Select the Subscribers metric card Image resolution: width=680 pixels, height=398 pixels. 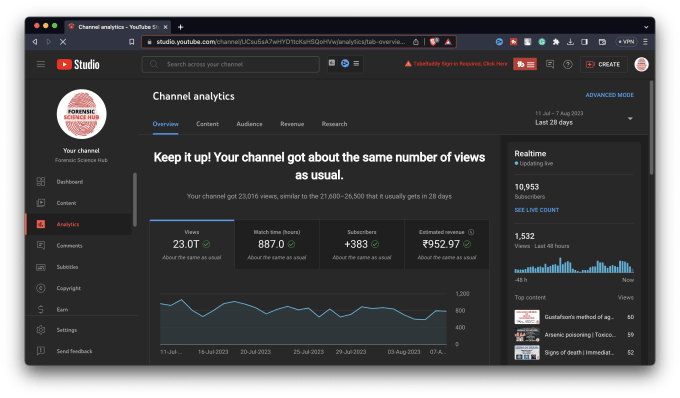click(362, 245)
